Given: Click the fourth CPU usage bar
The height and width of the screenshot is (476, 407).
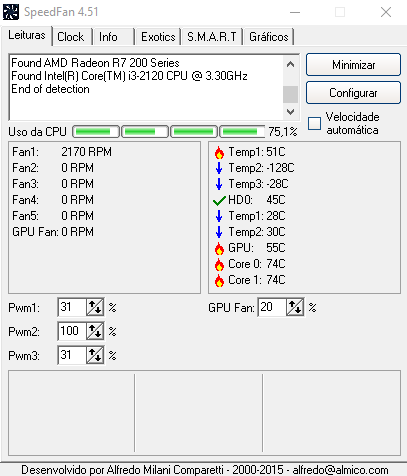Looking at the screenshot, I should 242,132.
